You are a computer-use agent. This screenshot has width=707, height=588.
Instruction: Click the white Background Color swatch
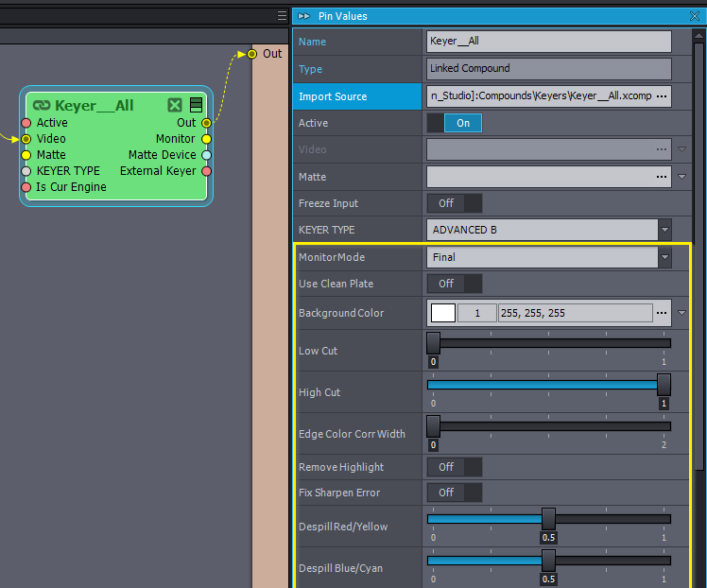442,313
